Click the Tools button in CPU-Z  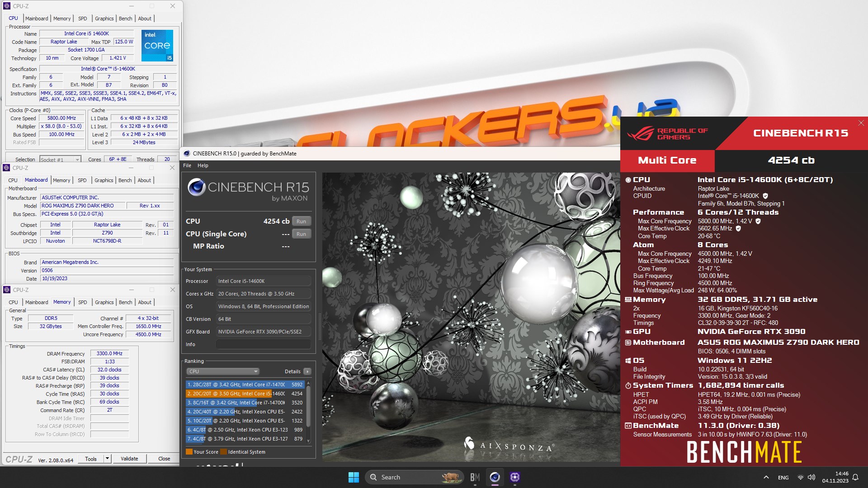coord(91,459)
